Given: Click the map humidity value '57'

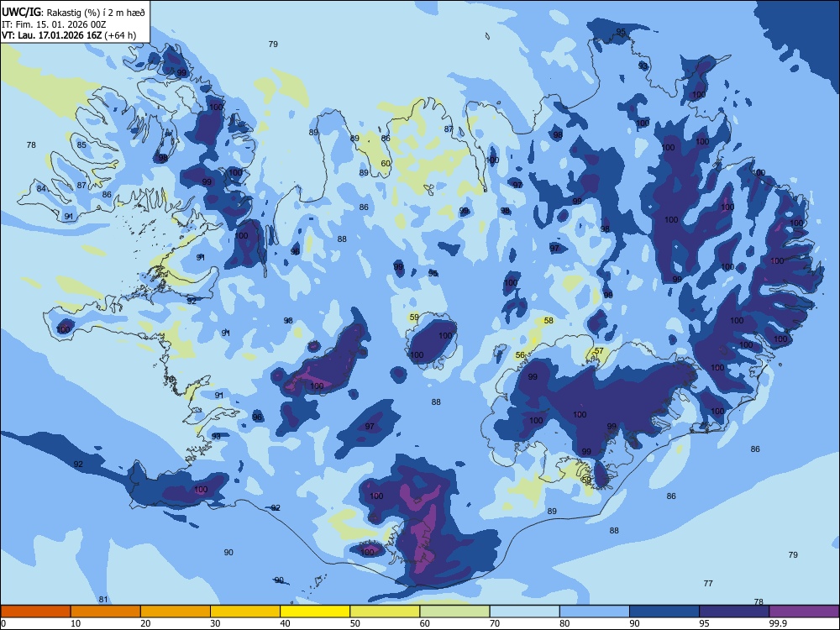Looking at the screenshot, I should point(599,351).
